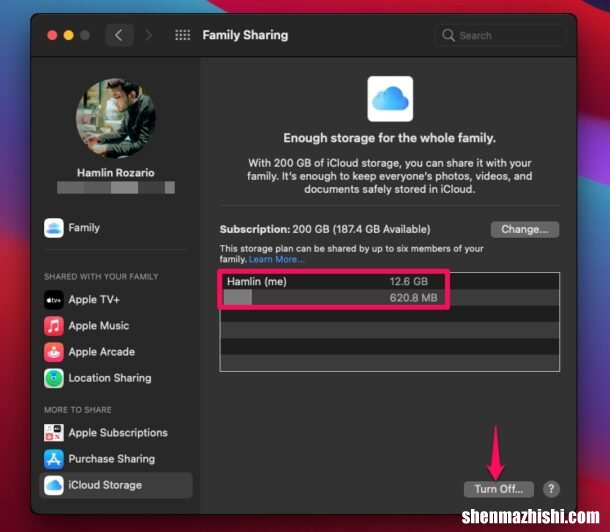
Task: Click the Turn Off... button
Action: coord(499,489)
